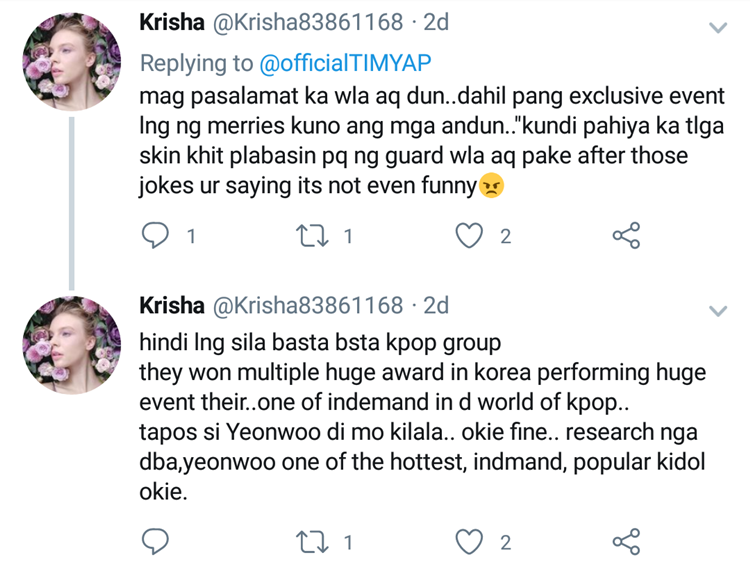Expand the chevron menu on the top tweet
The image size is (750, 573).
click(x=717, y=27)
